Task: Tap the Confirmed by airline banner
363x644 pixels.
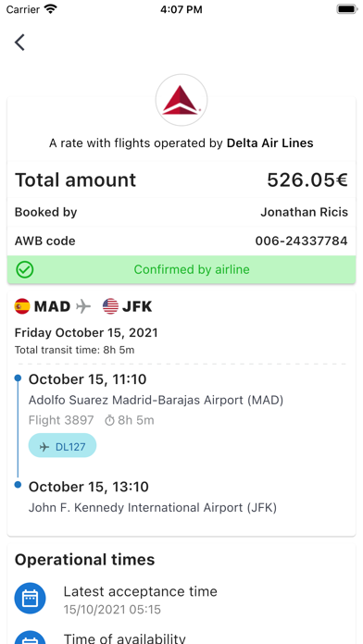Action: (181, 270)
